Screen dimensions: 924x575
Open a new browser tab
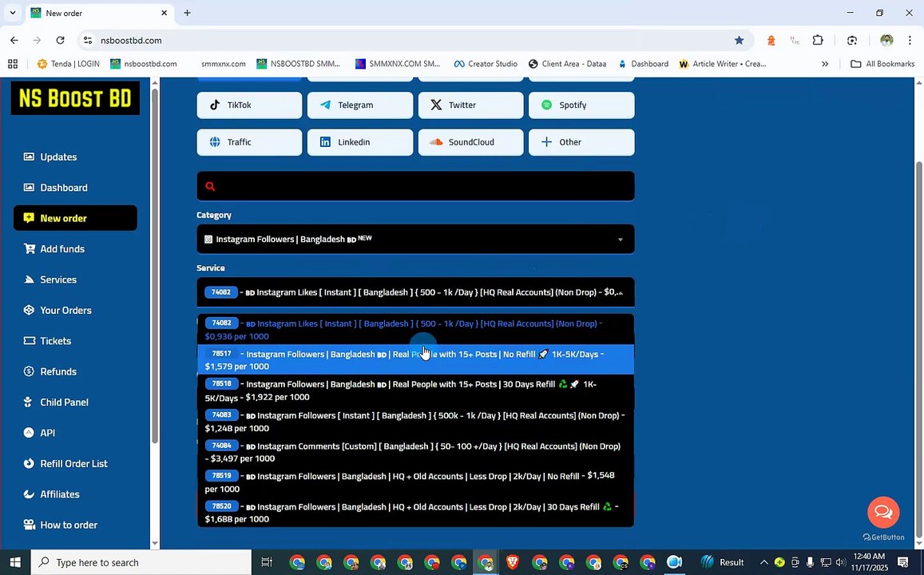pos(187,12)
